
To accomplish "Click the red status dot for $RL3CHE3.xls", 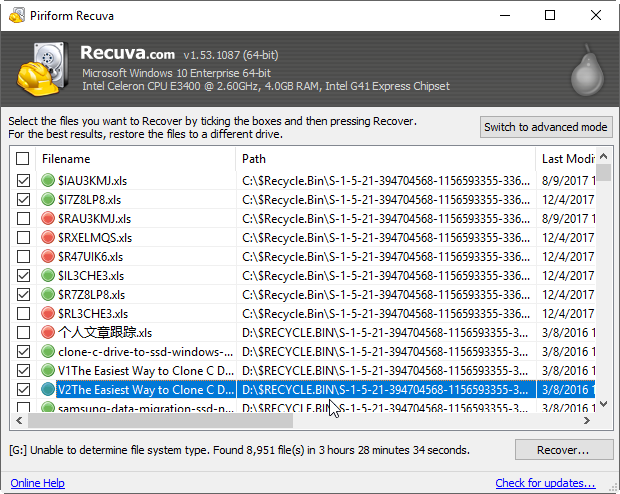I will pos(48,313).
